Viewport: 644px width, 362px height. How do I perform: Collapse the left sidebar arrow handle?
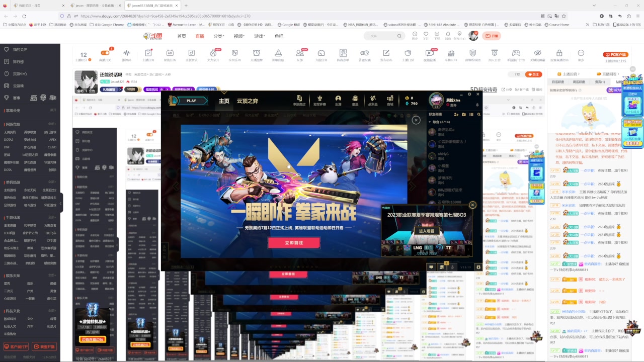point(61,203)
